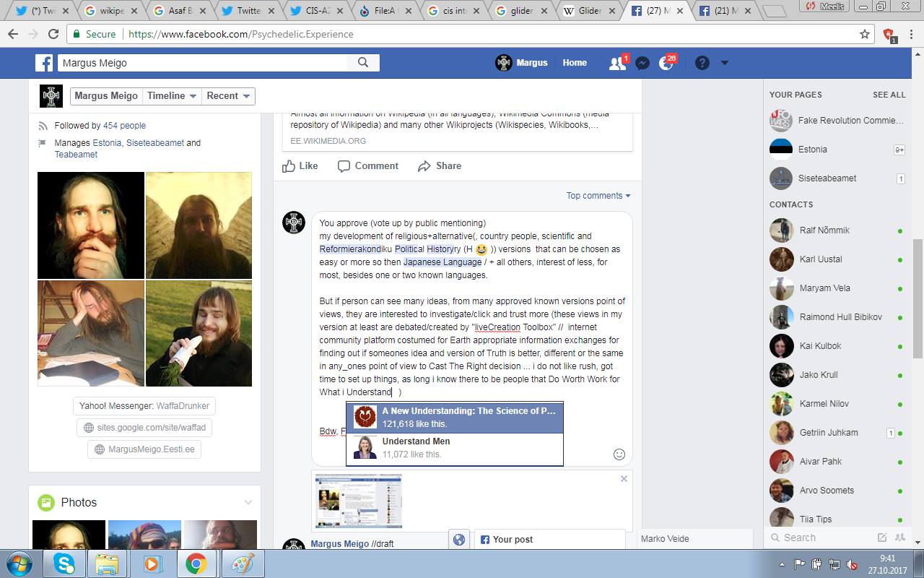
Task: Open chat with Getriin Juhkam
Action: 837,433
